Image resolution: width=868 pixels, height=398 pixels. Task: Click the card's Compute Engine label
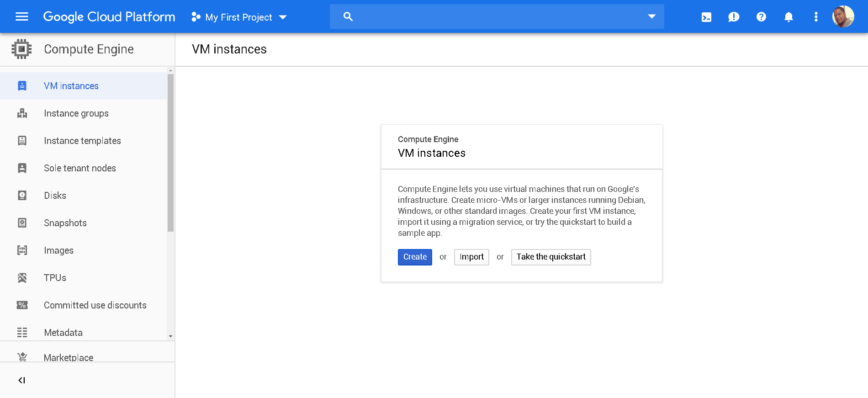pos(428,139)
